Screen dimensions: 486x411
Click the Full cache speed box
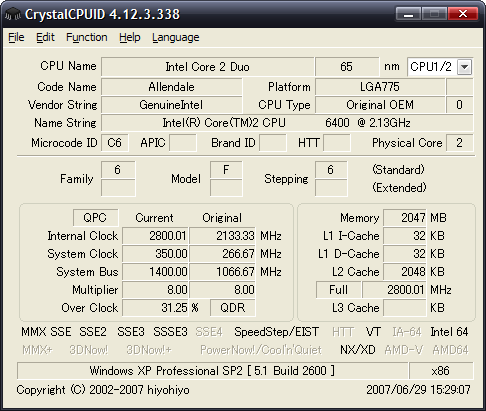[338, 290]
